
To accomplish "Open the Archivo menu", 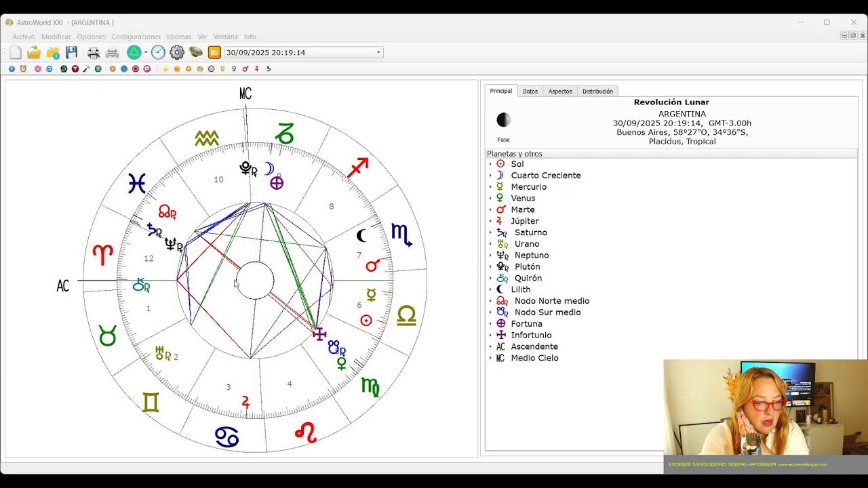I will pos(24,37).
